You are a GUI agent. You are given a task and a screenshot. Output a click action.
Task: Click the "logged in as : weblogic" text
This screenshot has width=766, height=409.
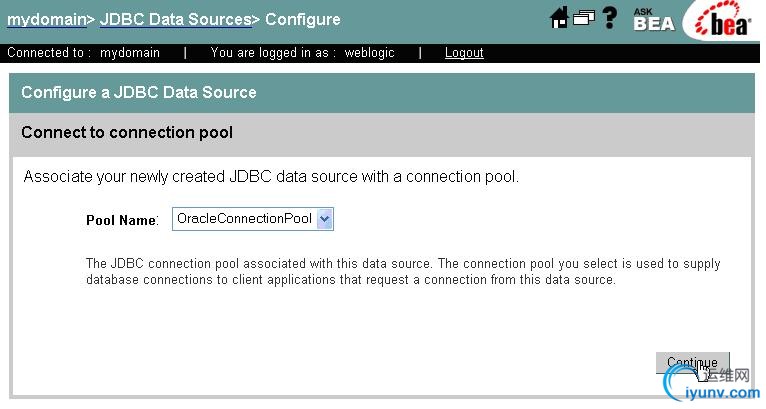[x=302, y=53]
